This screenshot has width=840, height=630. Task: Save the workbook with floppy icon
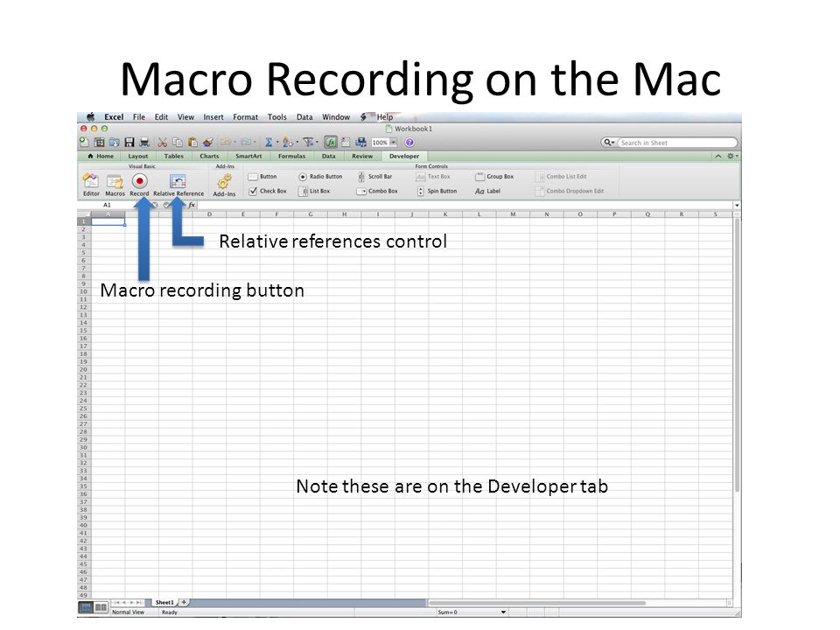point(129,143)
